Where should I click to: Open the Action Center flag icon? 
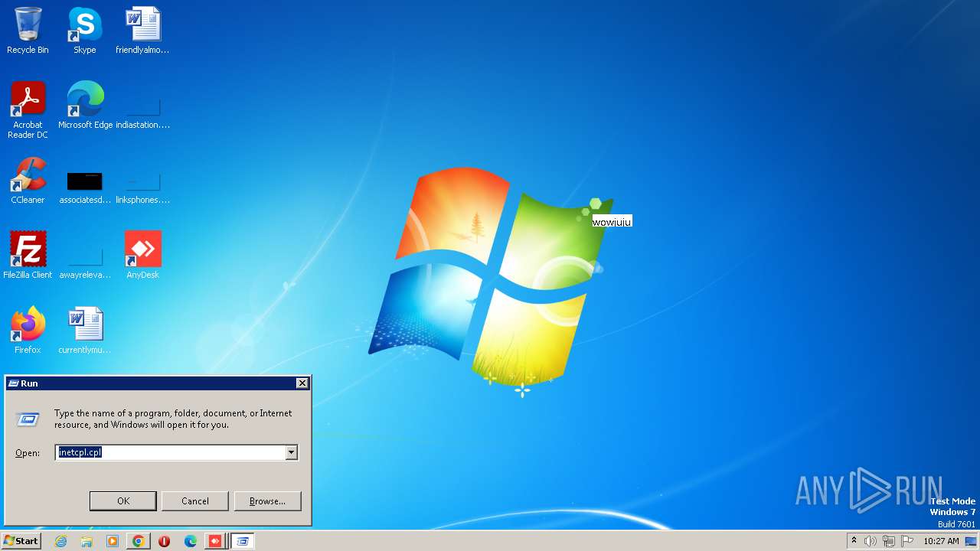pyautogui.click(x=907, y=541)
